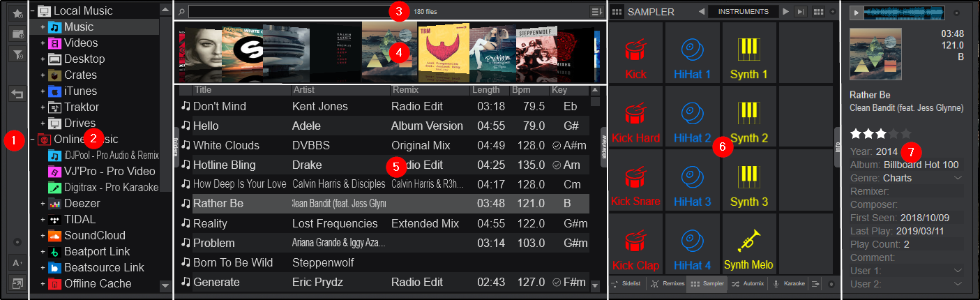Viewport: 980px width, 300px height.
Task: Add a favorite folder with the star icon
Action: [x=18, y=13]
